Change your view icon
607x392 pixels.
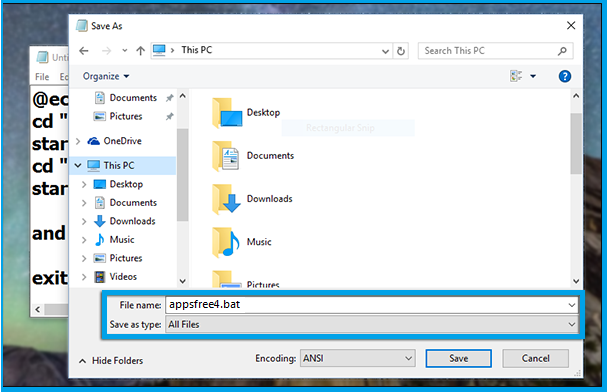tap(516, 76)
